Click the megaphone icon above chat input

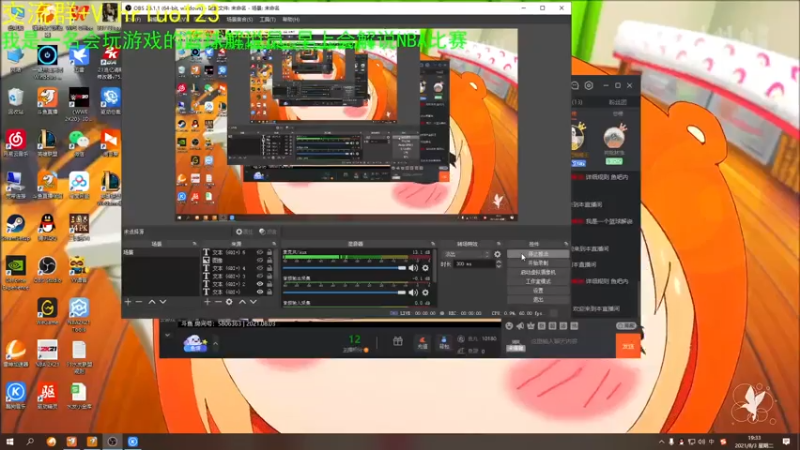[520, 326]
